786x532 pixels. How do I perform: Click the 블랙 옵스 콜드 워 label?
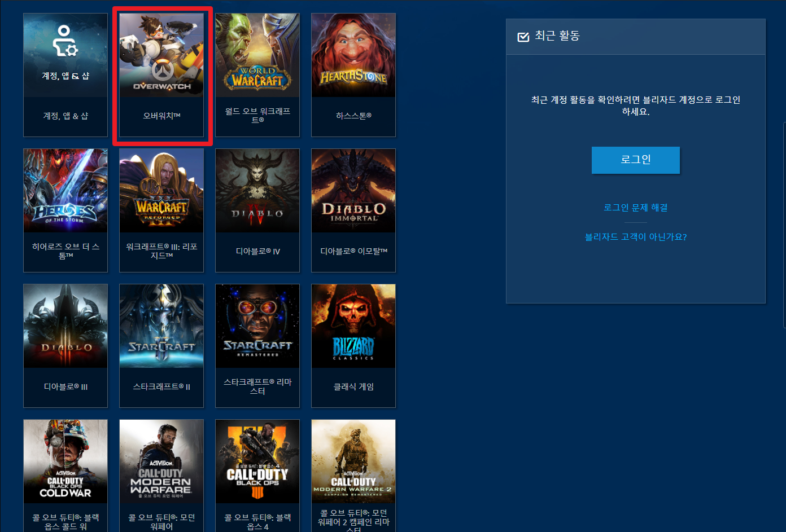click(x=65, y=522)
